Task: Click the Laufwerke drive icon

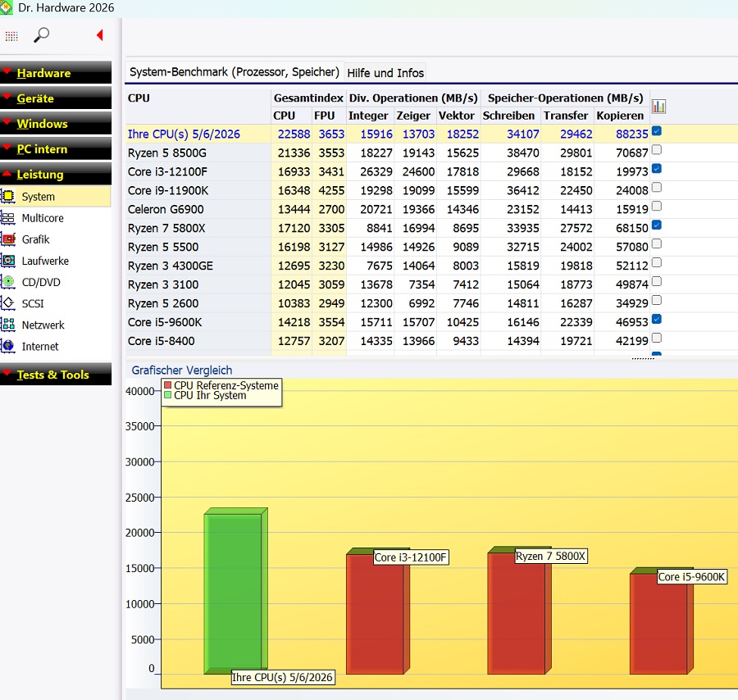Action: 8,260
